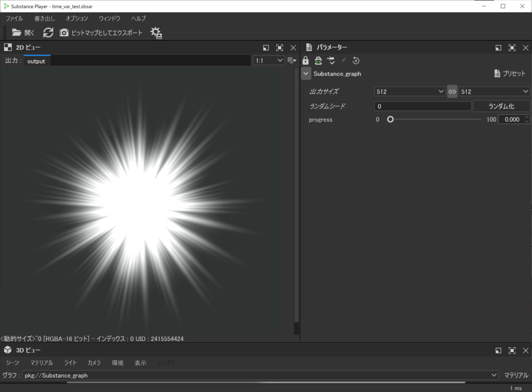
Task: Click the progress slider handle
Action: [x=390, y=119]
